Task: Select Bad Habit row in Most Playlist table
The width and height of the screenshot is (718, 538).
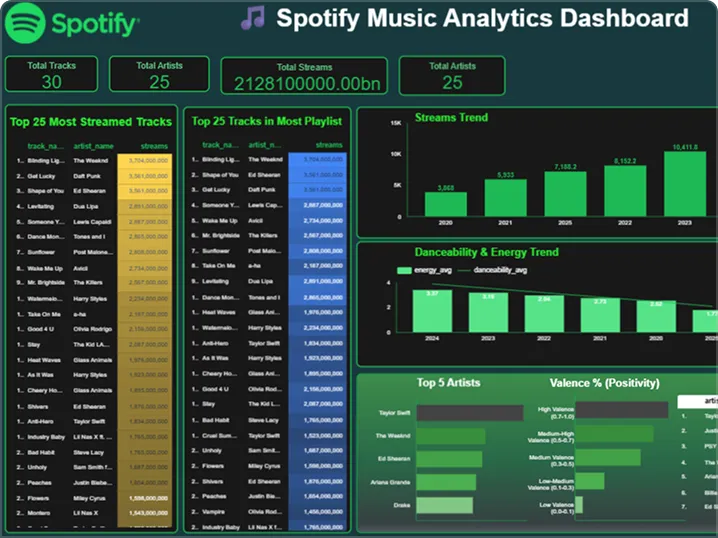Action: click(x=269, y=420)
